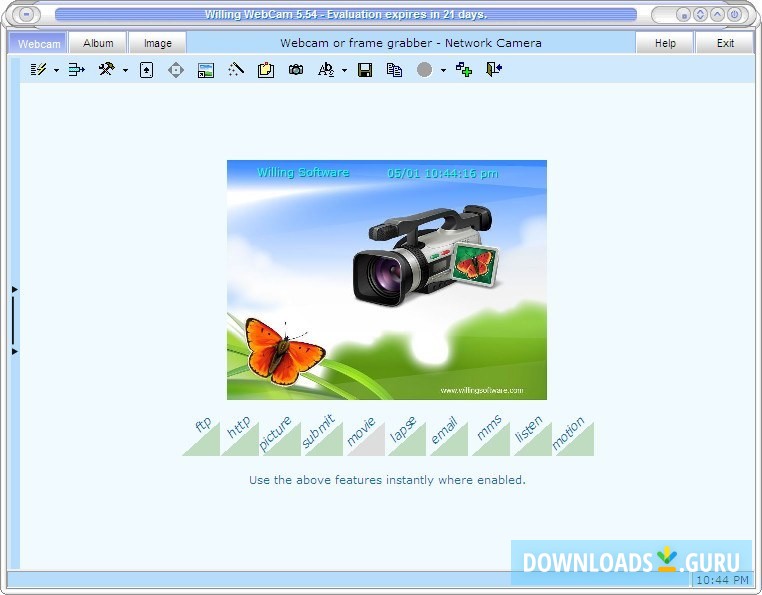Open dropdown arrow beside grey record circle

[x=443, y=70]
